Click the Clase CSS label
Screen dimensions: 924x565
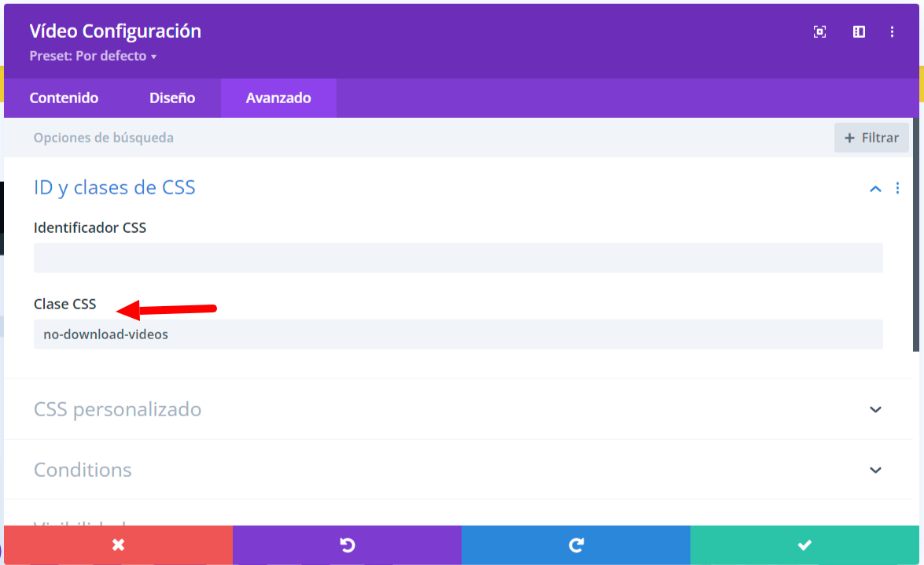click(64, 305)
